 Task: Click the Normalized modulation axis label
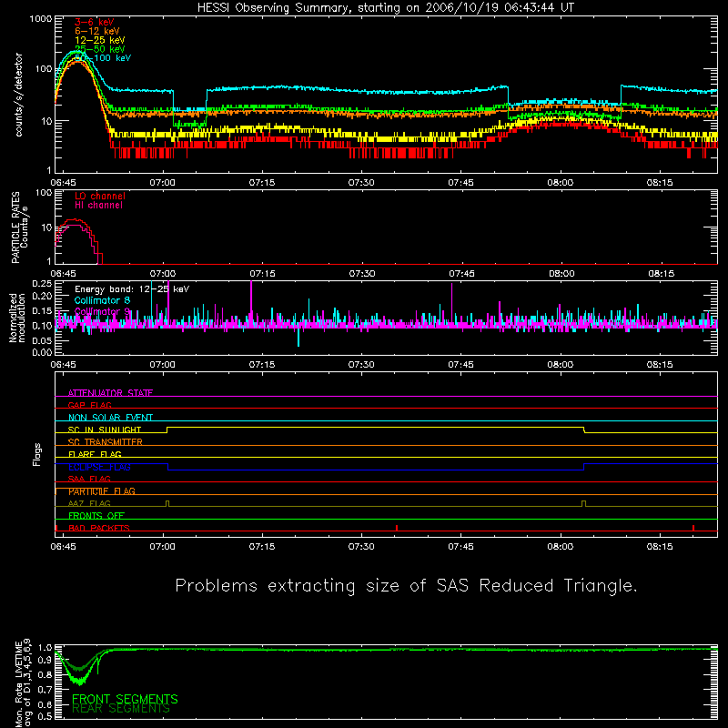[x=17, y=318]
